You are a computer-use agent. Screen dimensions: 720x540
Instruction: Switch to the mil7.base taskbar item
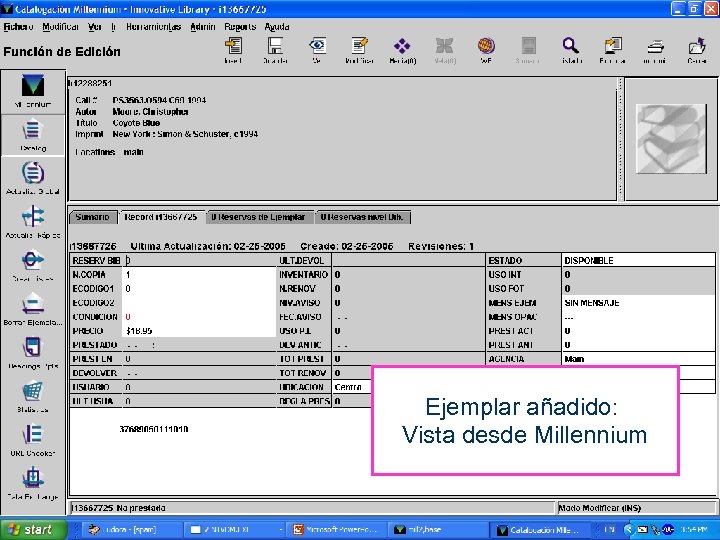(x=439, y=530)
